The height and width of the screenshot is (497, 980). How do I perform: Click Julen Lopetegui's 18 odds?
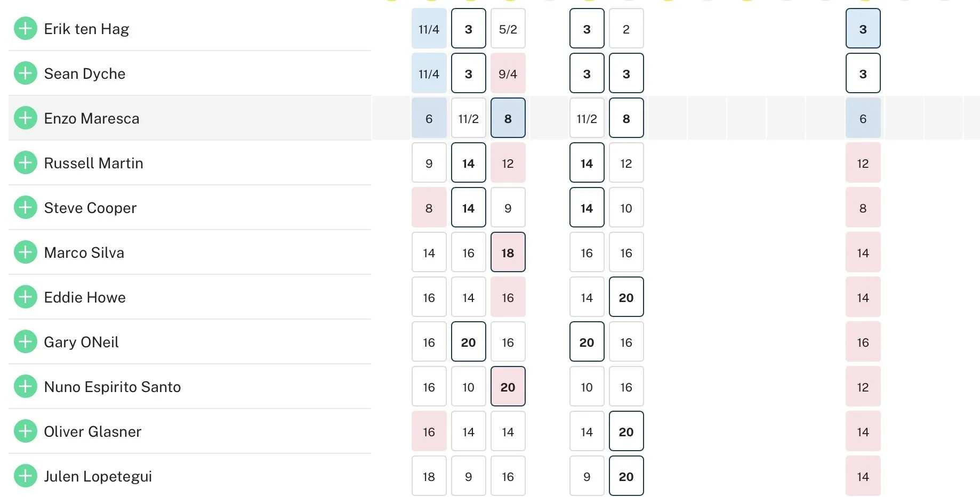coord(429,476)
